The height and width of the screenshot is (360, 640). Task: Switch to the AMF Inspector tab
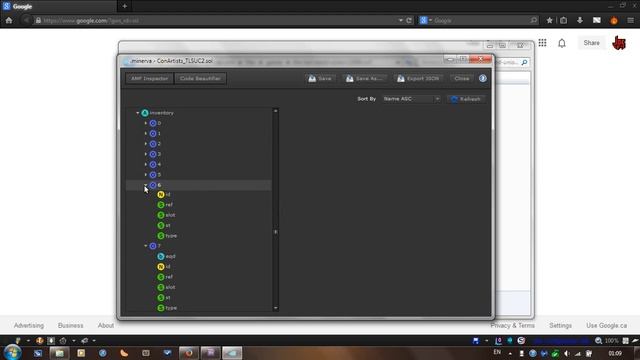point(149,78)
